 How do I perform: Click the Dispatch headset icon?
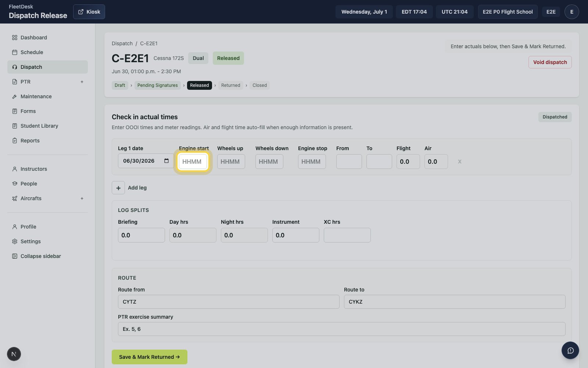pyautogui.click(x=15, y=67)
